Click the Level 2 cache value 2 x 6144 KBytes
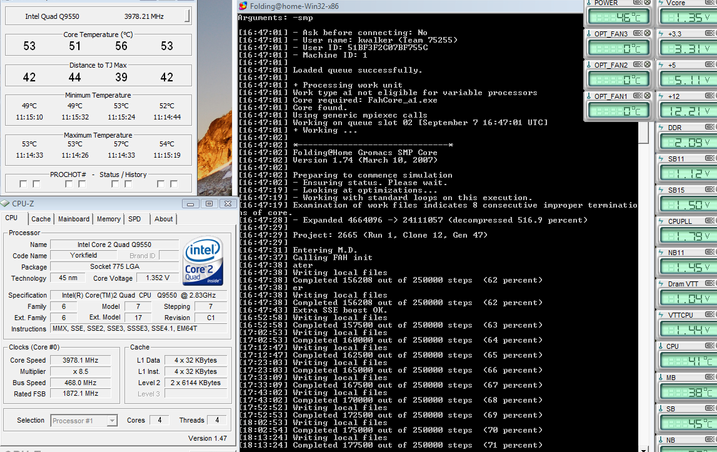The image size is (717, 452). 196,382
